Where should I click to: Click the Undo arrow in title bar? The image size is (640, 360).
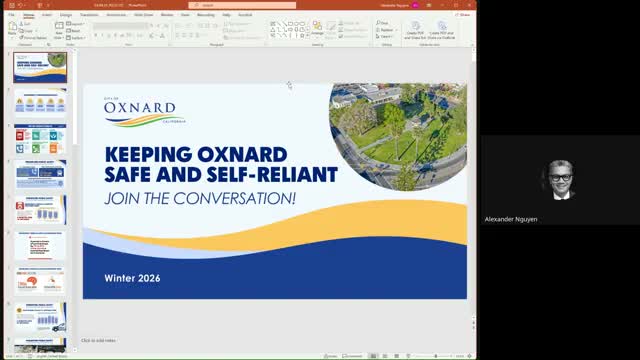[x=20, y=5]
